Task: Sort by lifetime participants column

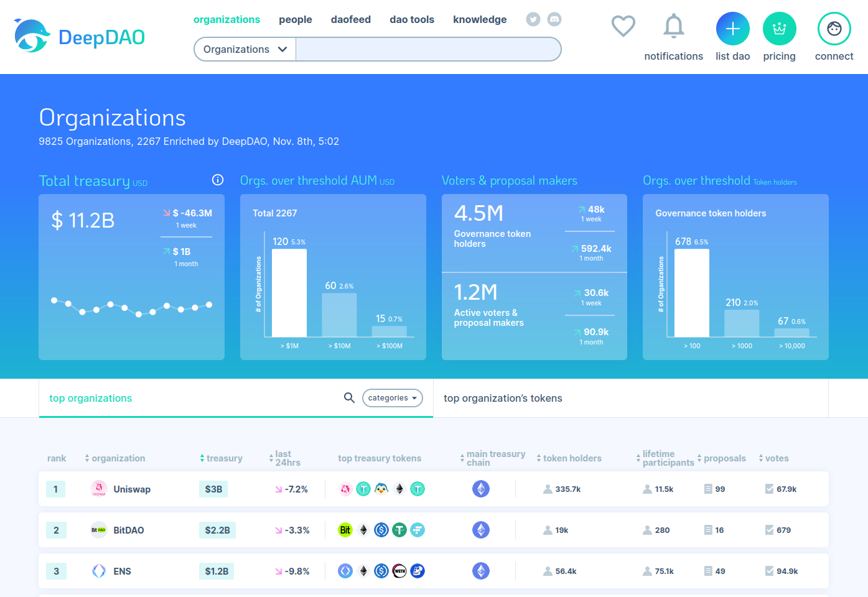Action: (x=665, y=458)
